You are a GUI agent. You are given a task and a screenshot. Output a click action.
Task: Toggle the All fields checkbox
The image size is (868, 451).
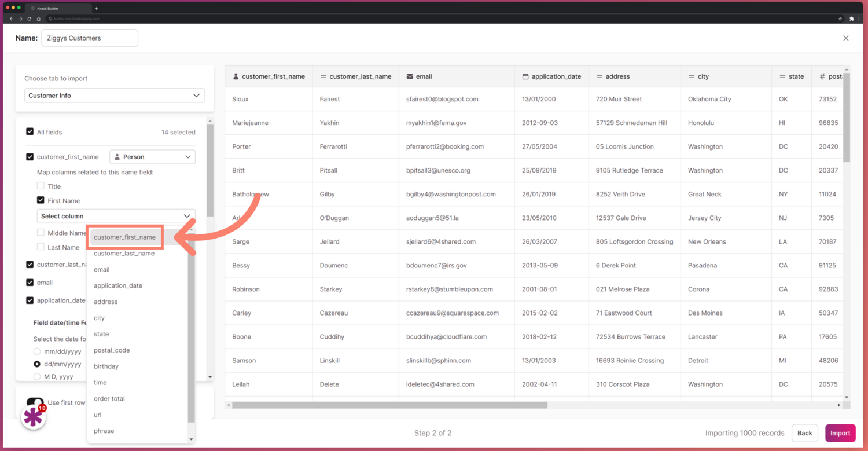tap(30, 132)
